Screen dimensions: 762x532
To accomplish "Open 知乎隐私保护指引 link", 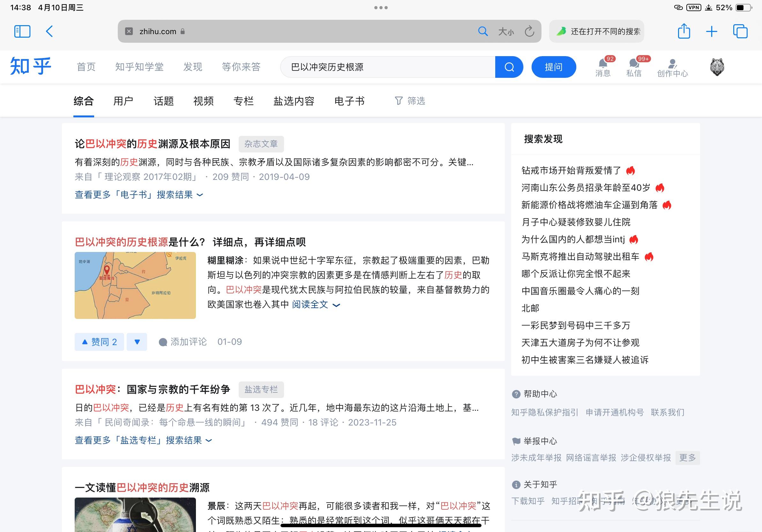I will click(x=545, y=413).
